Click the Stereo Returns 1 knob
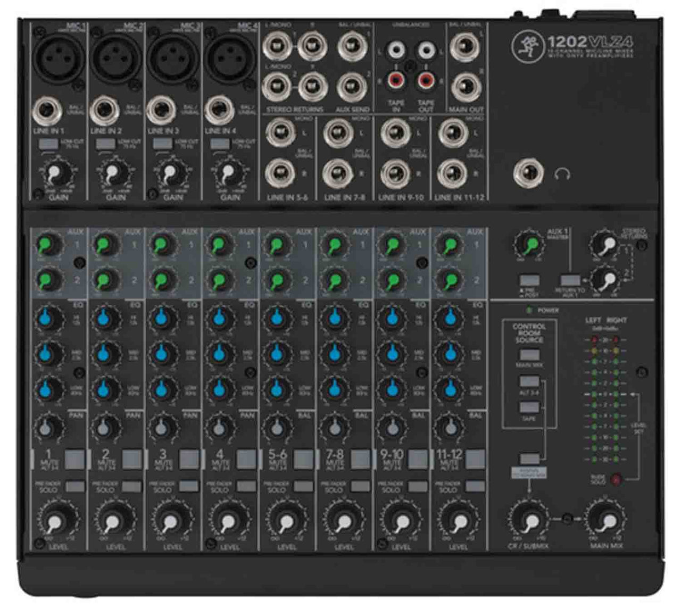Viewport: 681px width, 616px height. [x=606, y=245]
